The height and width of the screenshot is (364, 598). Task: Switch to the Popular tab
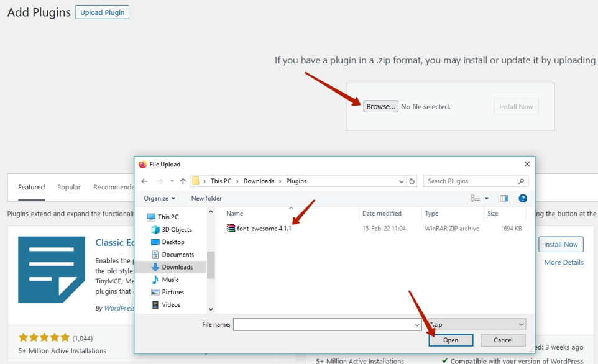[x=69, y=187]
